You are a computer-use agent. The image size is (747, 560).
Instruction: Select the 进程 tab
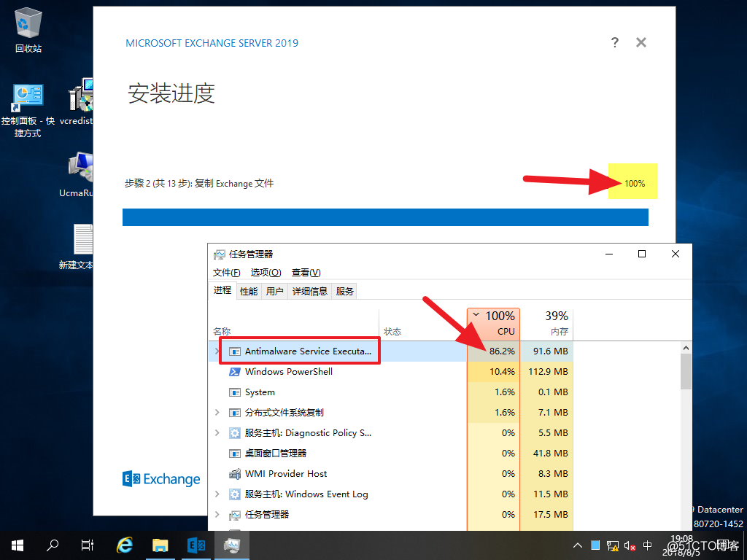222,290
